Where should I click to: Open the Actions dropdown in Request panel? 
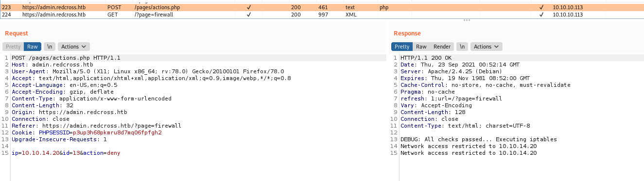tap(74, 47)
